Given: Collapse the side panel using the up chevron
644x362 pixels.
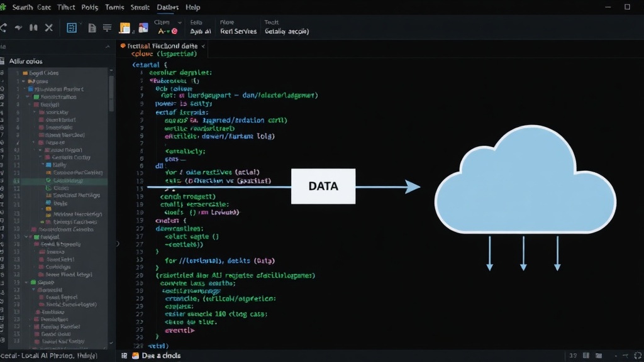Looking at the screenshot, I should (x=108, y=47).
